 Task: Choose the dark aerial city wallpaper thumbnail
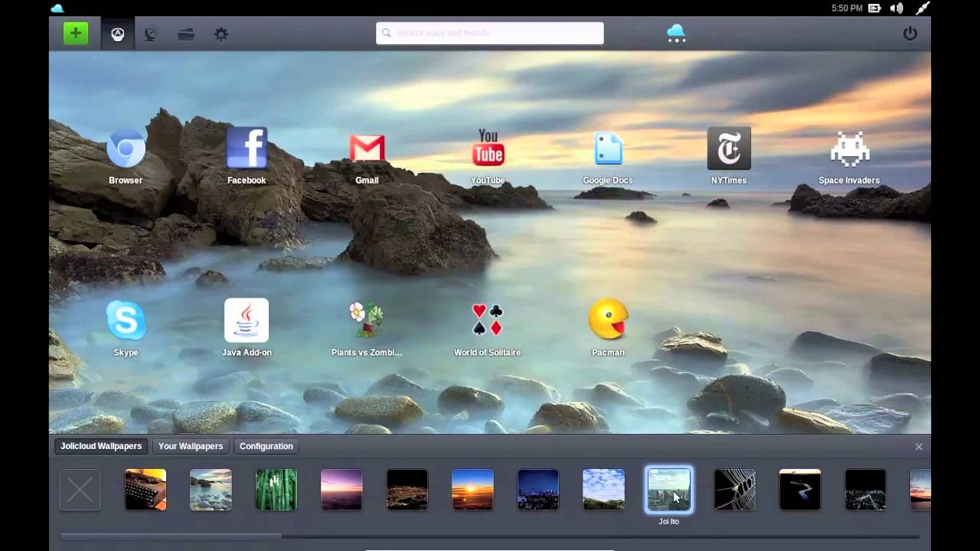(865, 490)
